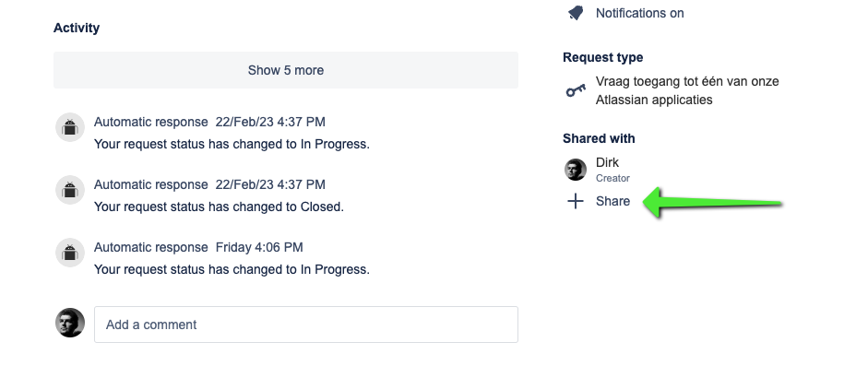The height and width of the screenshot is (366, 868).
Task: Click the first 22/Feb/23 4:37 PM timestamp
Action: coord(270,122)
